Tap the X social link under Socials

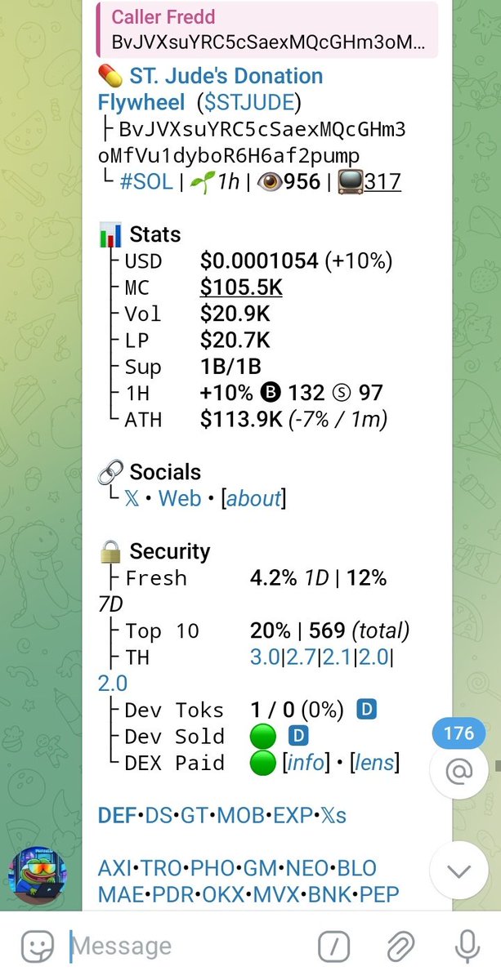[132, 498]
